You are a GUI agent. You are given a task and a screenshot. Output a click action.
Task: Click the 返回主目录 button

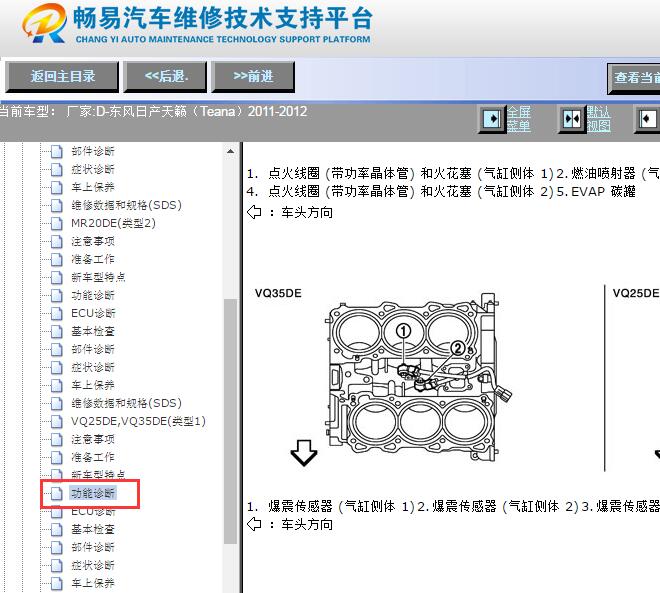point(62,77)
